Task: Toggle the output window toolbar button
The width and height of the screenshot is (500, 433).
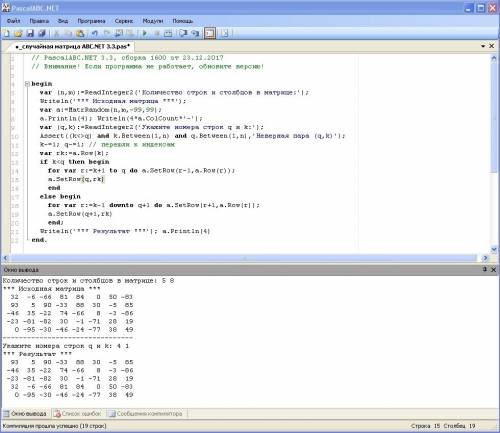Action: click(x=210, y=33)
